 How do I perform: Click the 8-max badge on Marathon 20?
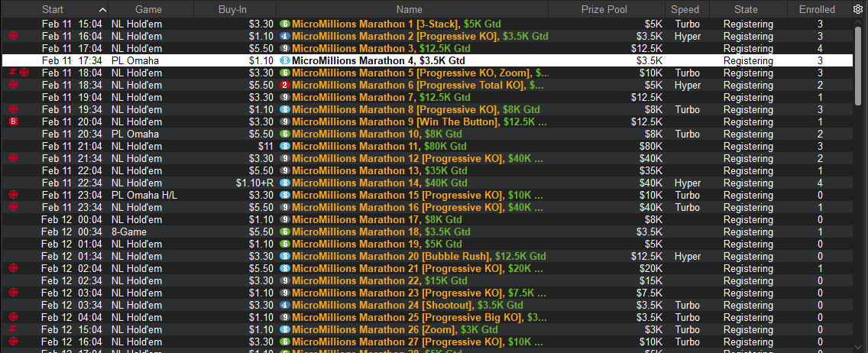pos(284,256)
